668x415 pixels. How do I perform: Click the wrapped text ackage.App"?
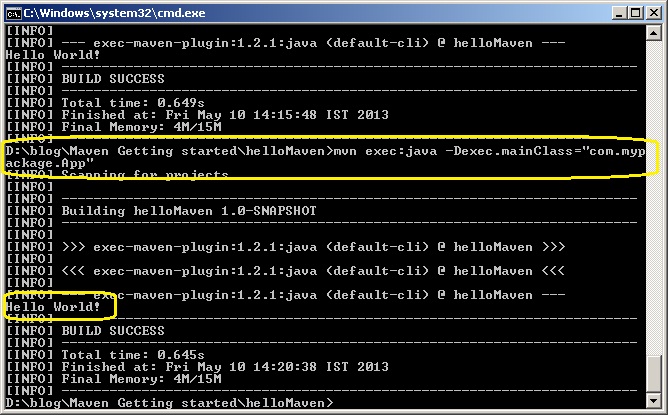tap(49, 163)
